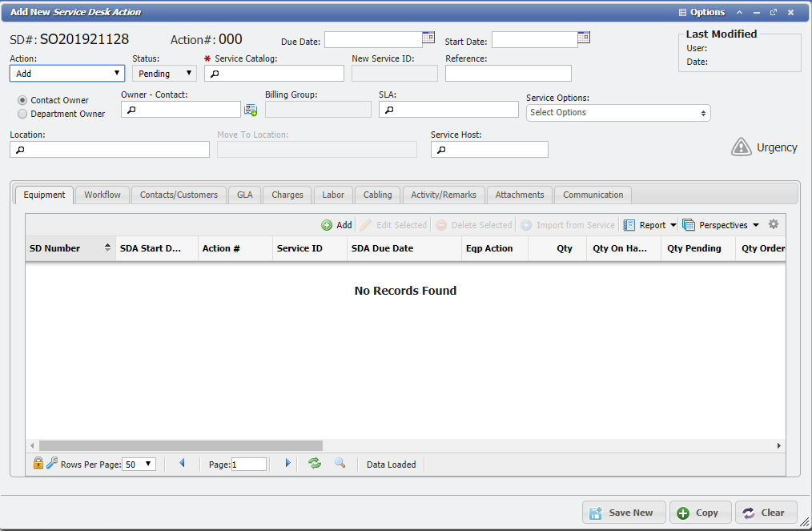Refresh the Equipment grid data
The image size is (812, 531).
click(314, 464)
